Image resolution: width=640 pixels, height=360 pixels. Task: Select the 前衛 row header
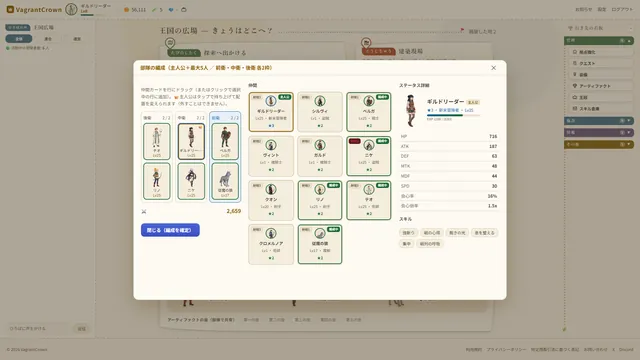coord(225,118)
